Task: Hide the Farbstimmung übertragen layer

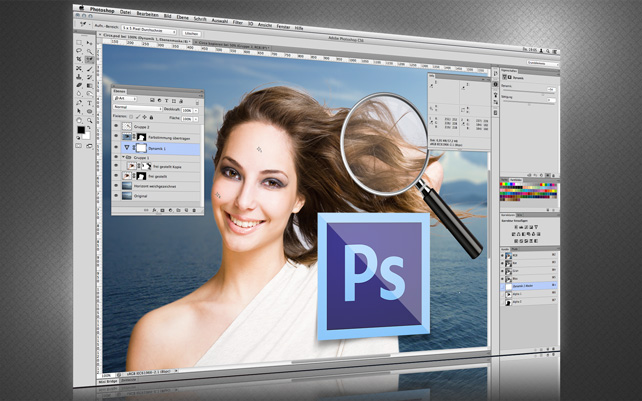Action: pyautogui.click(x=116, y=136)
